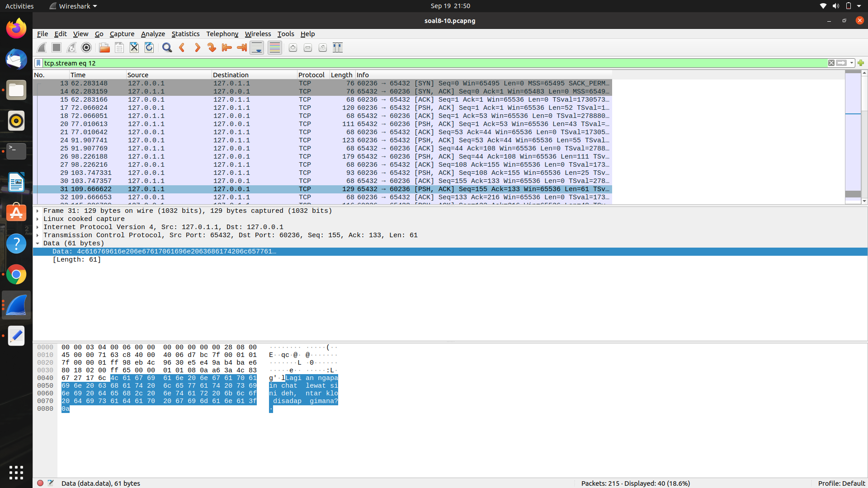Click the find packet magnifier icon
The width and height of the screenshot is (868, 488).
[167, 47]
